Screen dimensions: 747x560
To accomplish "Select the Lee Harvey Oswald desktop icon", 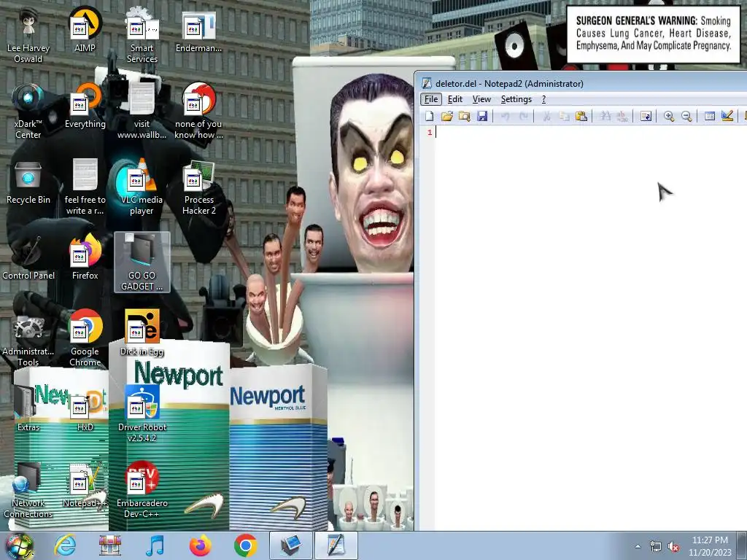I will pyautogui.click(x=28, y=34).
